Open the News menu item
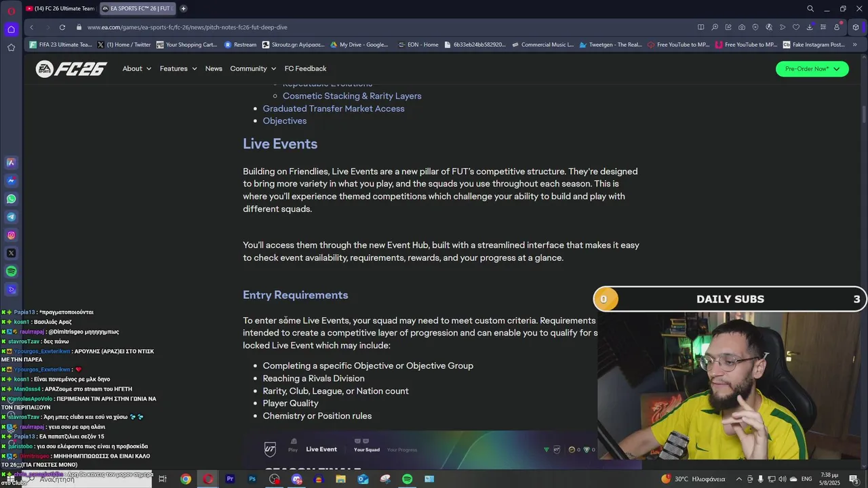Screen dimensions: 868x488 [x=214, y=68]
